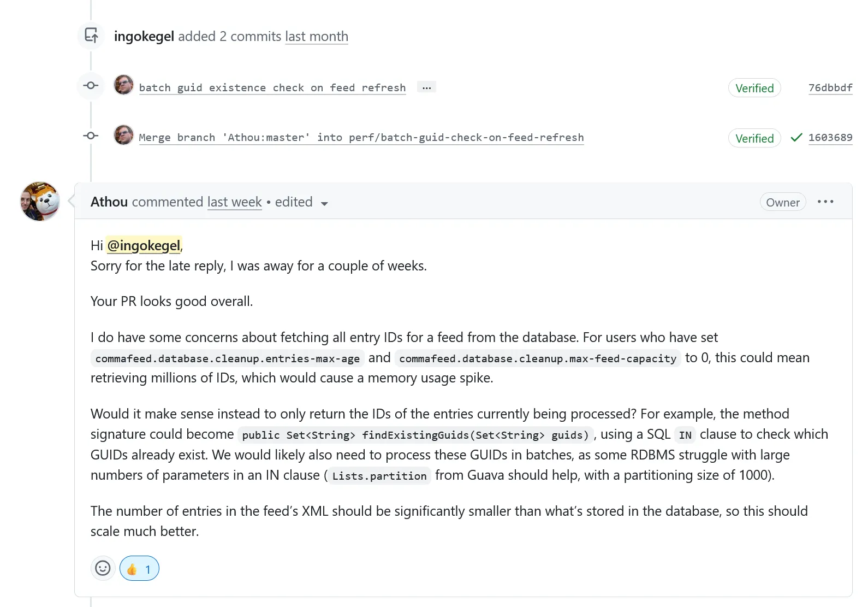Viewport: 868px width, 607px height.
Task: Open Athou's profile avatar thumbnail
Action: click(x=40, y=202)
